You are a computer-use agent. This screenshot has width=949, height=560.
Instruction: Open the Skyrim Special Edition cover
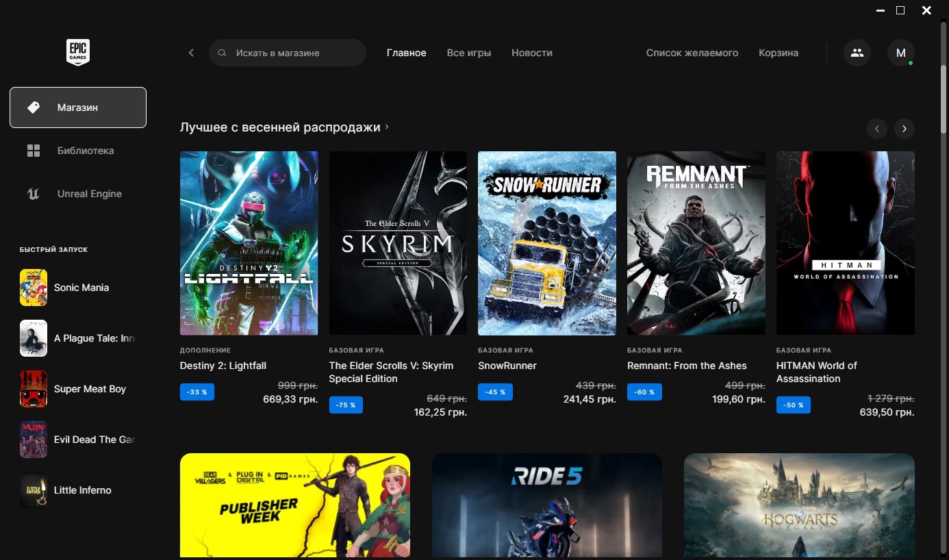pyautogui.click(x=398, y=243)
